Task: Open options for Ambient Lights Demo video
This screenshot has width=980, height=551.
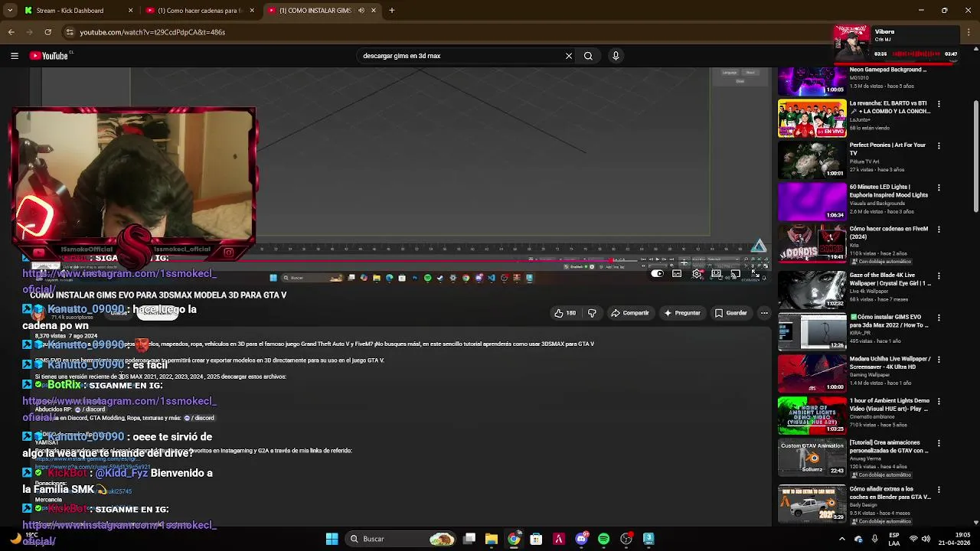Action: click(939, 402)
